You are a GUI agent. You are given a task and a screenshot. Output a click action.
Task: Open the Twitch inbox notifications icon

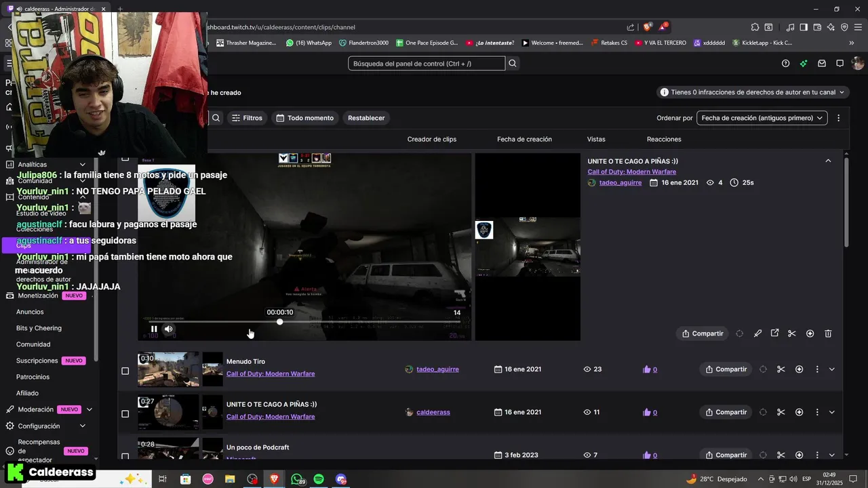(822, 63)
